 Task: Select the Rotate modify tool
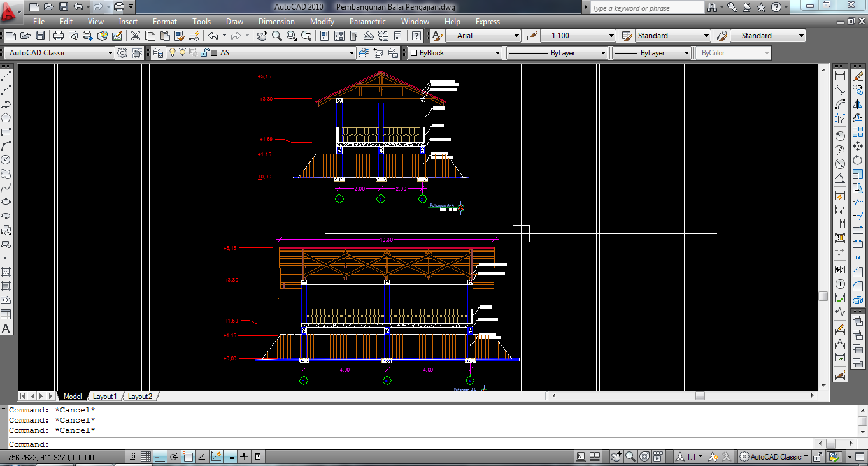[x=858, y=161]
